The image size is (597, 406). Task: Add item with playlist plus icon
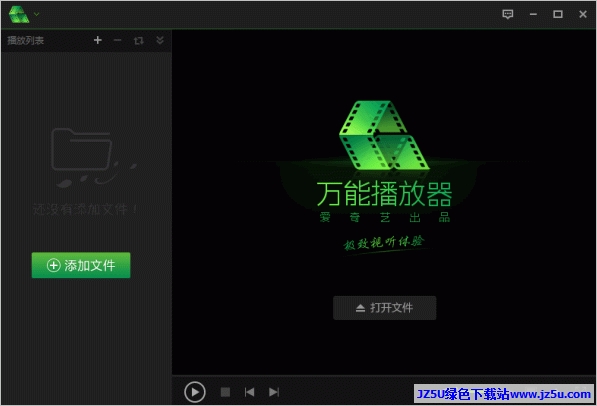(98, 40)
